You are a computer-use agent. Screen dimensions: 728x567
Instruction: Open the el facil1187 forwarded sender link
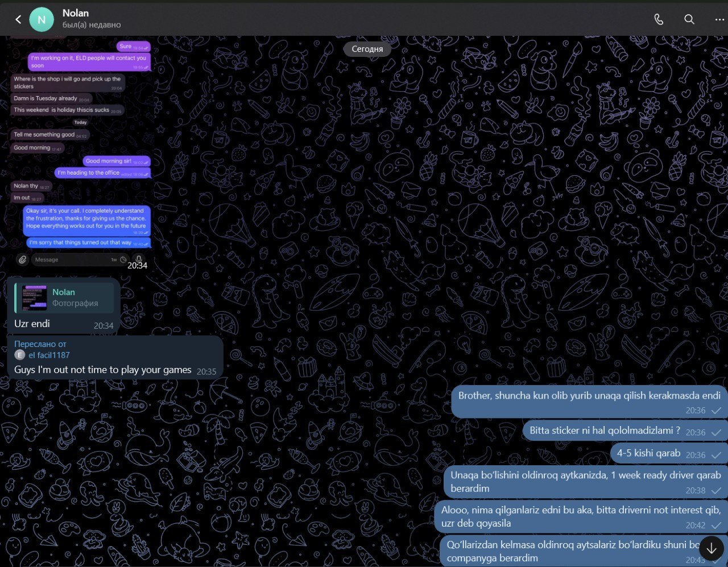(x=49, y=355)
